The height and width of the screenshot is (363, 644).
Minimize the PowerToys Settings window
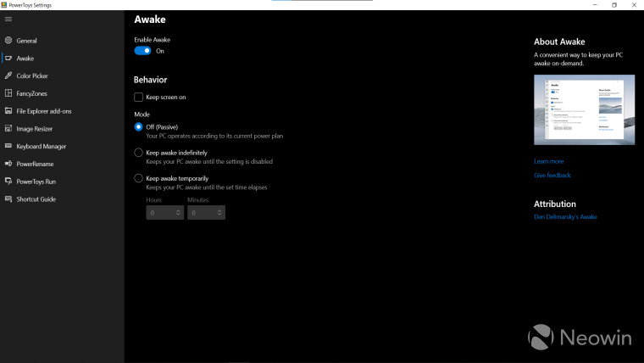[595, 5]
